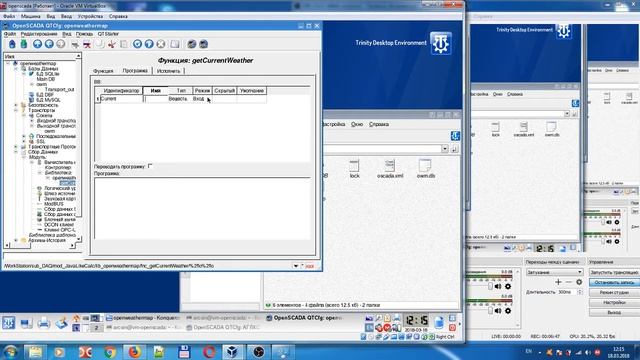Open Konqueror location bar dropdown
This screenshot has width=640, height=360.
pos(444,149)
